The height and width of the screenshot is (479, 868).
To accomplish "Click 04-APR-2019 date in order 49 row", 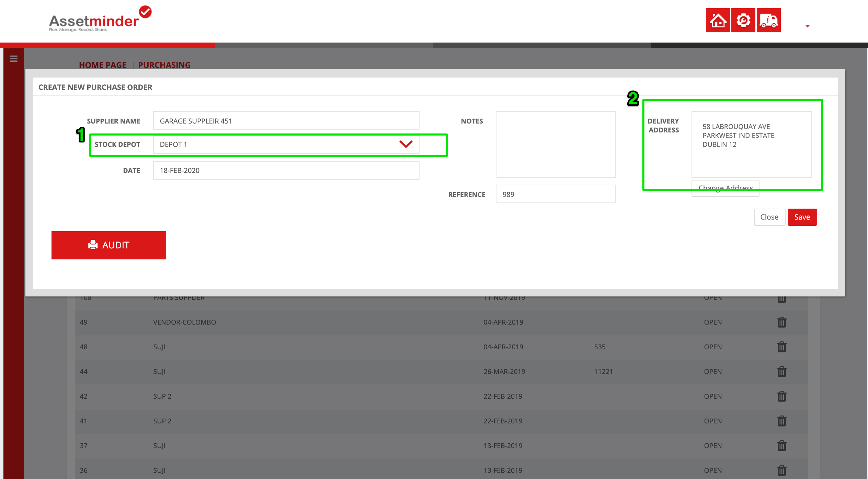I will click(x=503, y=322).
